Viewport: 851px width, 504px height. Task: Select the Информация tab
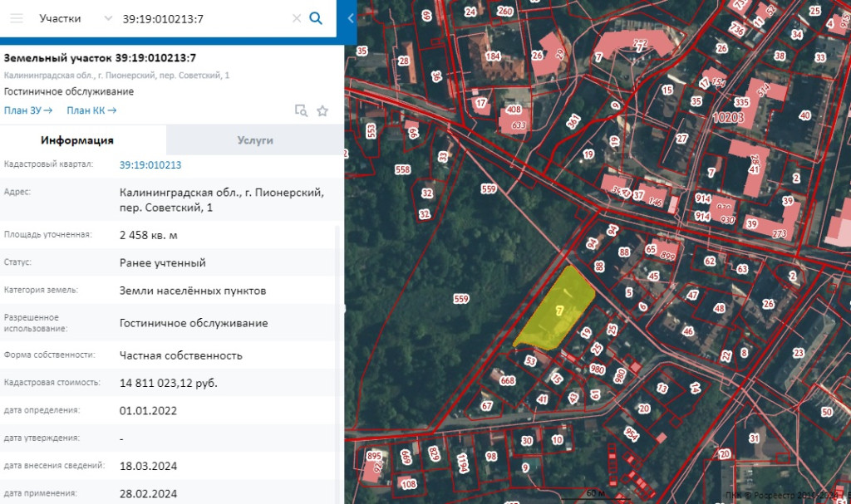point(77,140)
